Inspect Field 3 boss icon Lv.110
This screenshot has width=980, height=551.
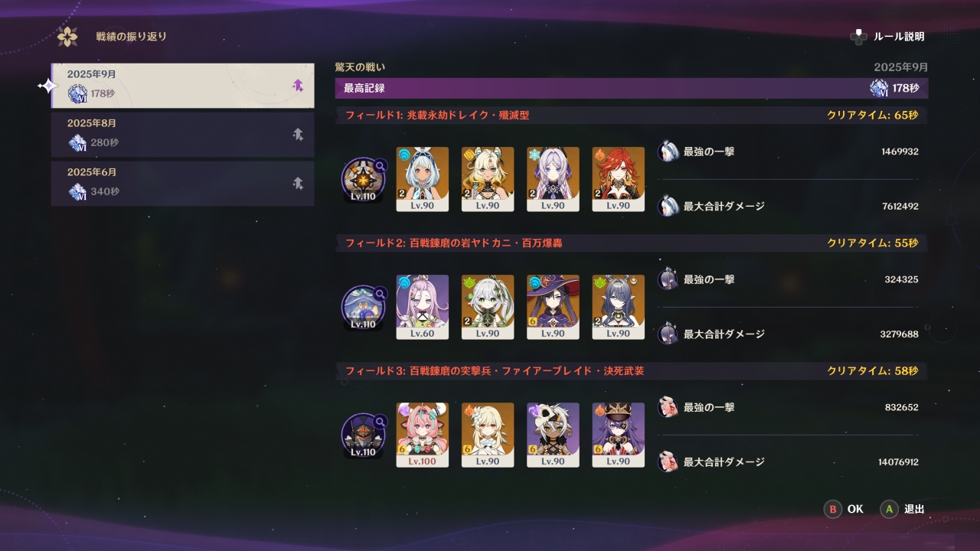(x=363, y=435)
